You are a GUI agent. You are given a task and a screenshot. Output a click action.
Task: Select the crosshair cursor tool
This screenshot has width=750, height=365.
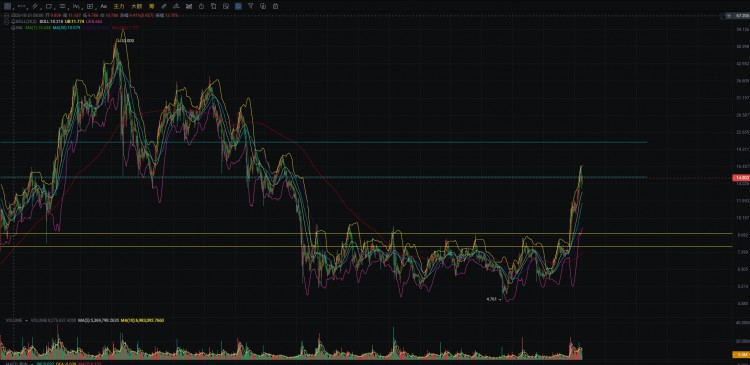(8, 6)
